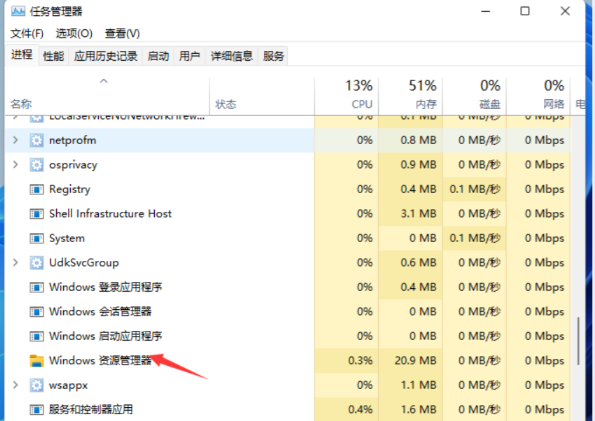Click the 0.9 MB memory value
Image resolution: width=595 pixels, height=421 pixels.
click(x=419, y=164)
